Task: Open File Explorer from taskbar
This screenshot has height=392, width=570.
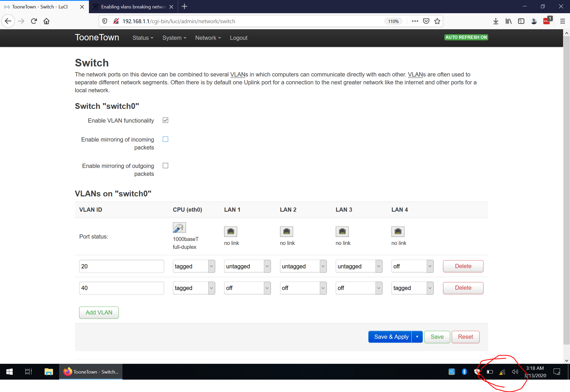Action: click(49, 372)
